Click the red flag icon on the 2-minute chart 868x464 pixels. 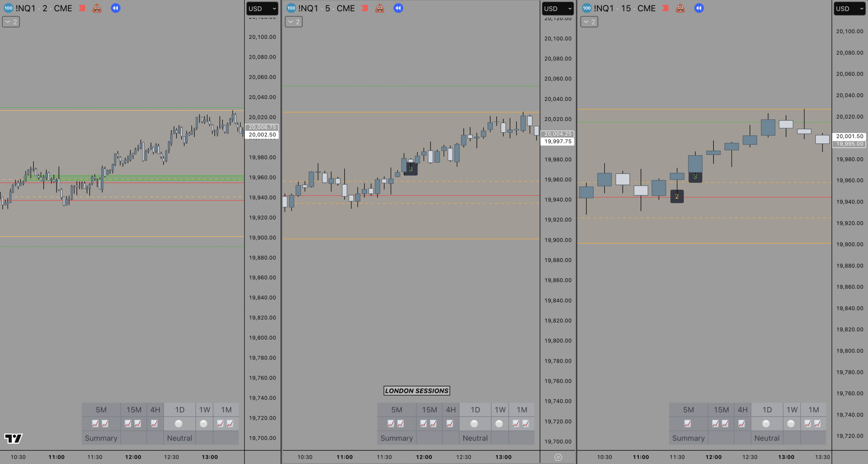tap(82, 8)
